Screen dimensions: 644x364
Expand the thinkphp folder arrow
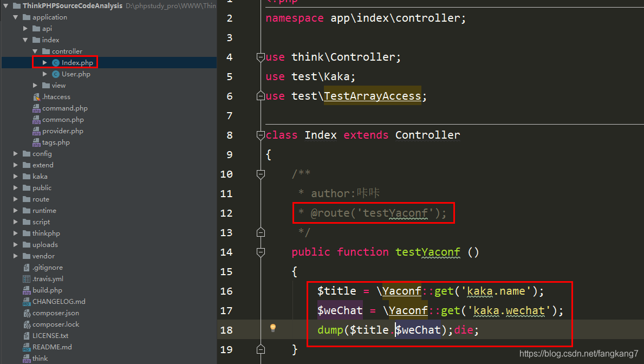pos(16,233)
